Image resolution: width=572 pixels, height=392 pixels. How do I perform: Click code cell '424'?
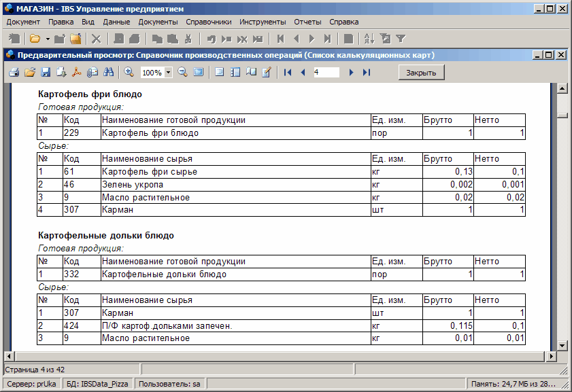[x=82, y=325]
